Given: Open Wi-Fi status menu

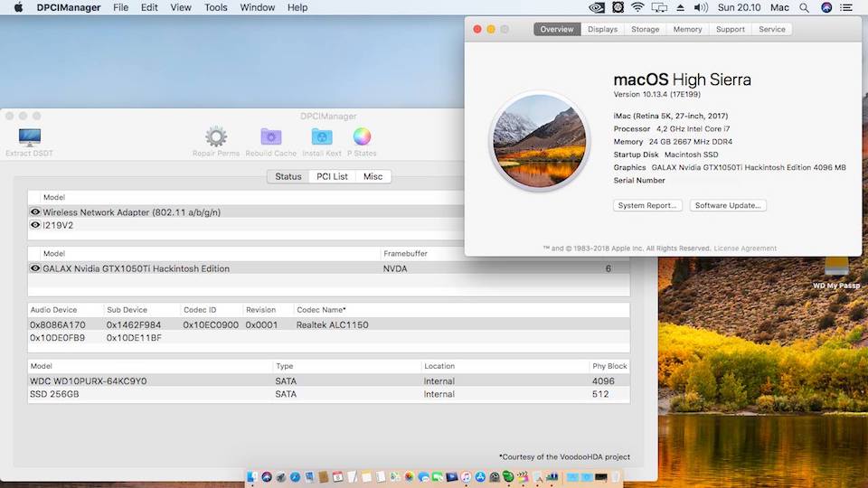Looking at the screenshot, I should pyautogui.click(x=637, y=8).
